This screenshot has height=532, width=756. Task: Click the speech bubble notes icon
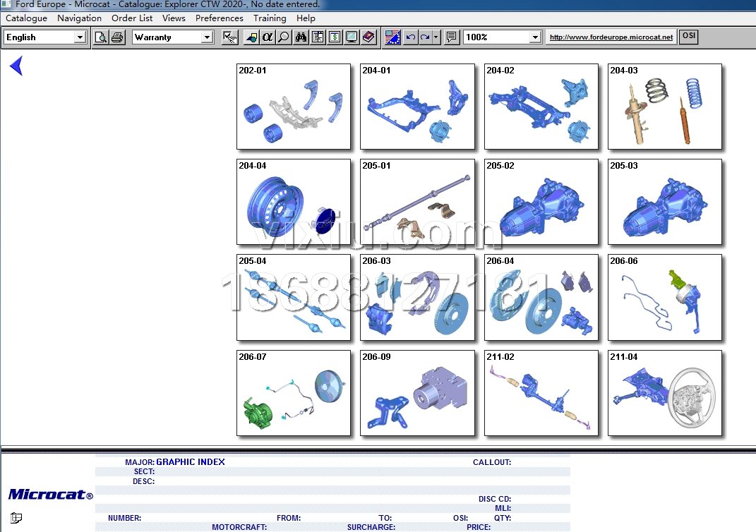click(x=452, y=37)
